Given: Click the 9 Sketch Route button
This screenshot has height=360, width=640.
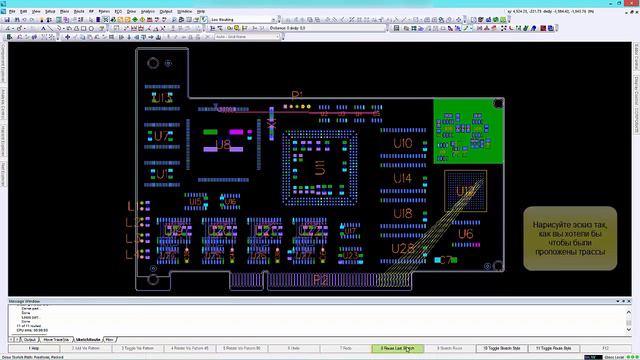Looking at the screenshot, I should tap(449, 349).
